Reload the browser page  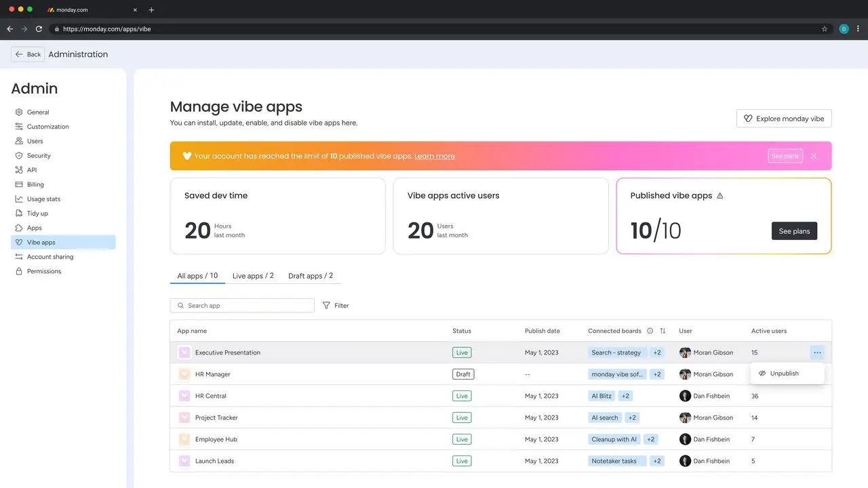[39, 29]
